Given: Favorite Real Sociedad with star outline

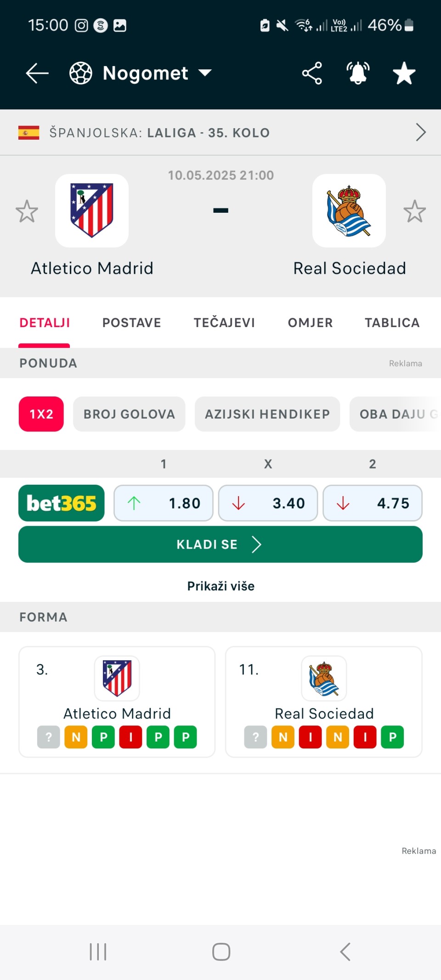Looking at the screenshot, I should (x=415, y=211).
